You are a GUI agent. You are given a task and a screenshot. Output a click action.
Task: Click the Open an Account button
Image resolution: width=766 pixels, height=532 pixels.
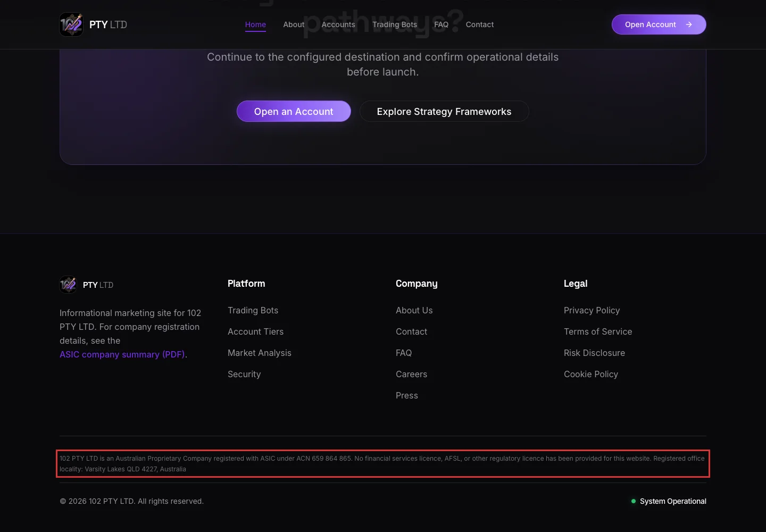point(294,111)
